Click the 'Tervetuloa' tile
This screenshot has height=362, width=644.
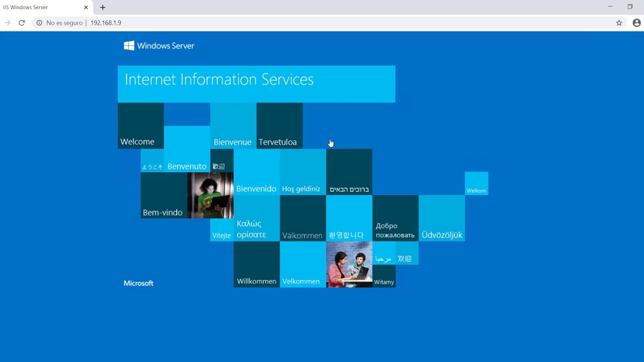pos(279,125)
